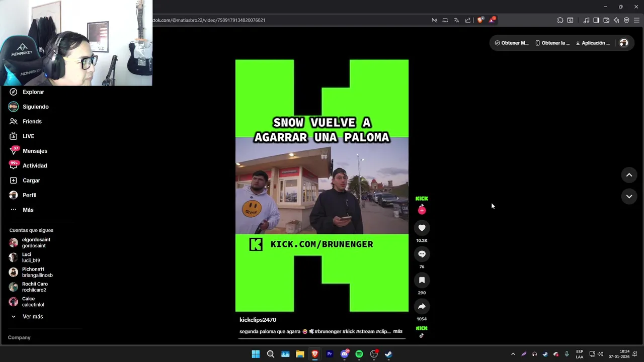The height and width of the screenshot is (362, 644).
Task: Open Premiere Pro from the taskbar
Action: tap(330, 354)
